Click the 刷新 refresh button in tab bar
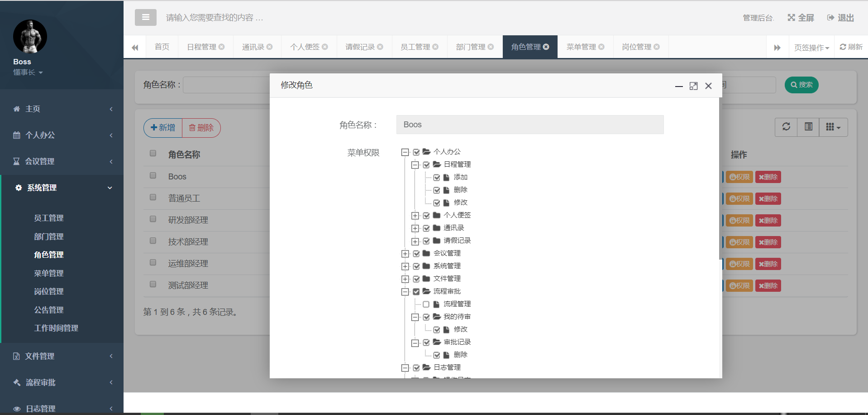Image resolution: width=868 pixels, height=415 pixels. pyautogui.click(x=851, y=47)
